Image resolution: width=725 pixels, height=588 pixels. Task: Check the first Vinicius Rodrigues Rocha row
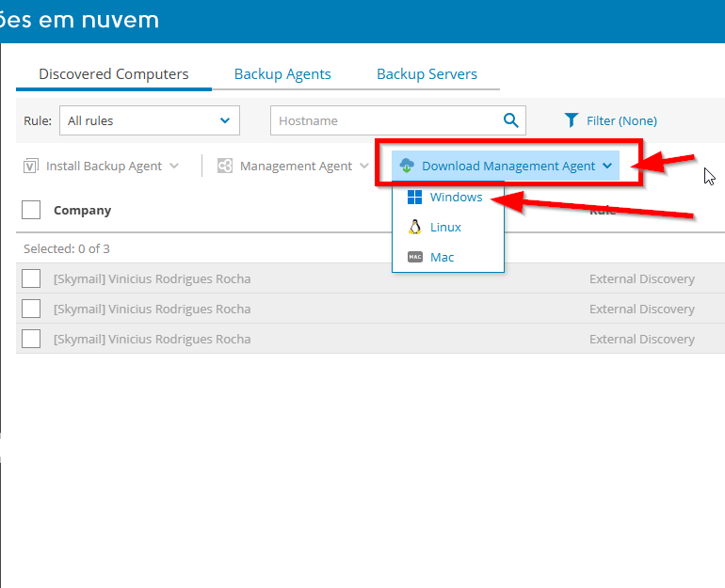point(31,278)
